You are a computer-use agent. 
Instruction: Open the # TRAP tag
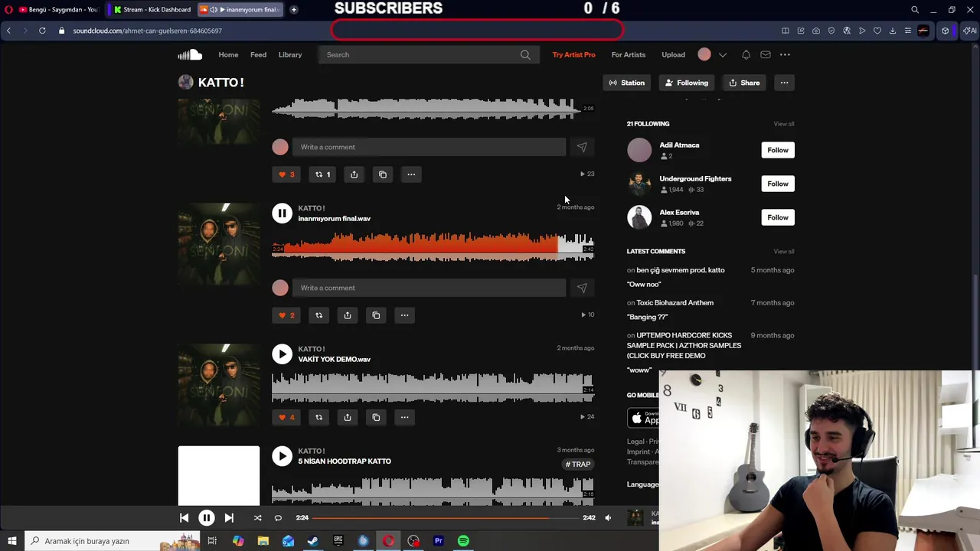(x=578, y=465)
